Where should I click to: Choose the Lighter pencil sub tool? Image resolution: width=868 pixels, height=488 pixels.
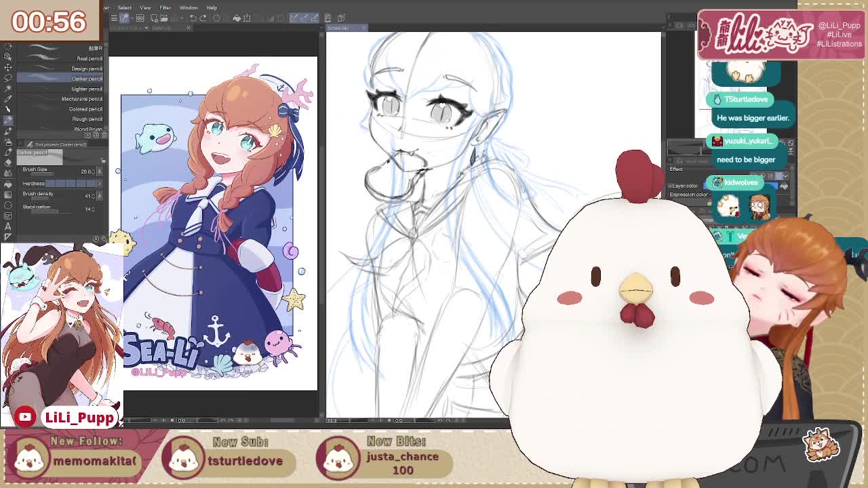click(x=60, y=89)
